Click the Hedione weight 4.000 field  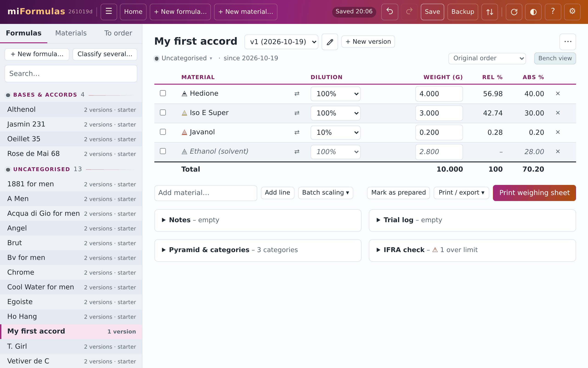tap(439, 94)
